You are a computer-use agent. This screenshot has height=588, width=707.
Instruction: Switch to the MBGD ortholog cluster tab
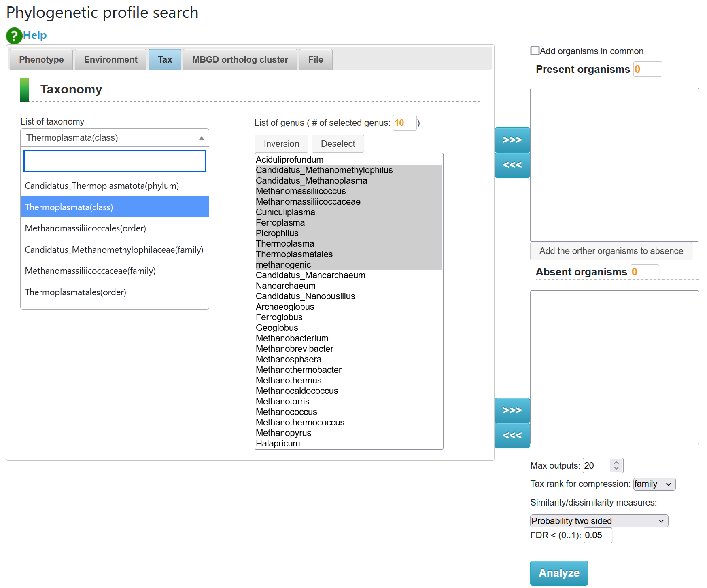pyautogui.click(x=240, y=60)
